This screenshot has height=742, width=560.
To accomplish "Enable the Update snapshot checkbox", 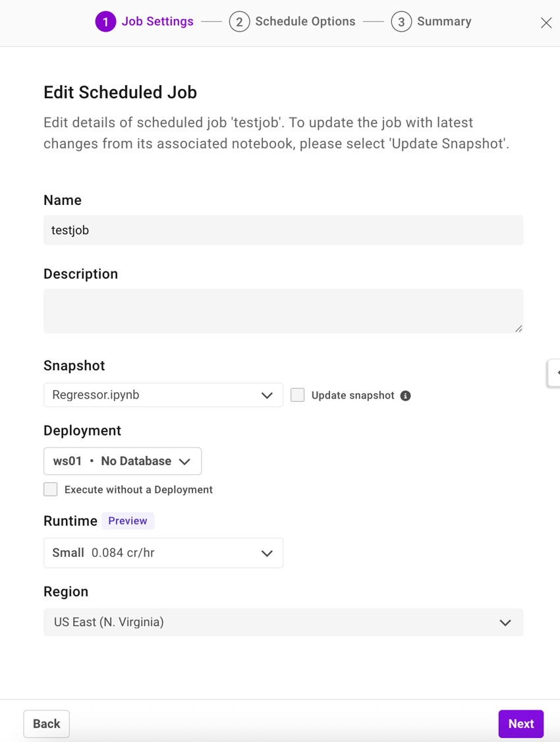I will 297,395.
